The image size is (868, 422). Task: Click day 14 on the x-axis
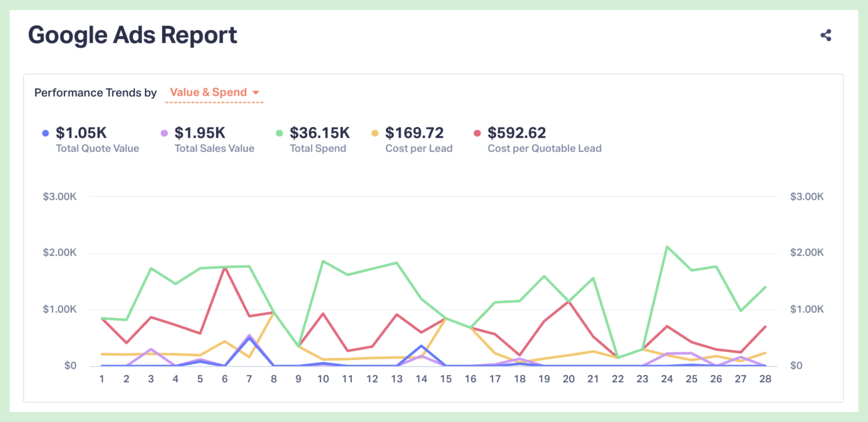421,379
